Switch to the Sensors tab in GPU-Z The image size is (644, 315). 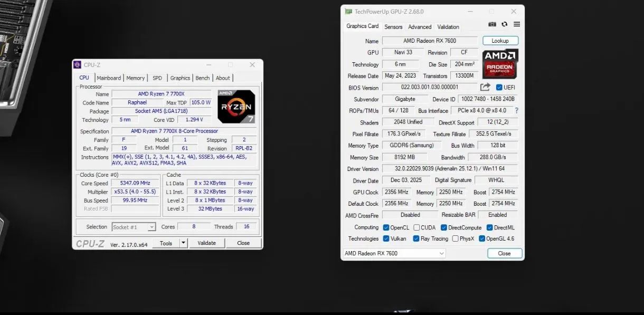coord(393,26)
